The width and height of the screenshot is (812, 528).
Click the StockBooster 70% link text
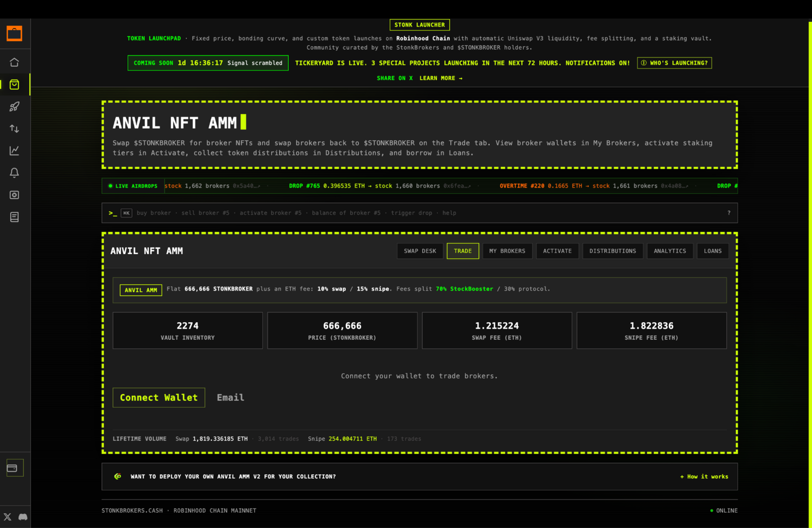(464, 289)
